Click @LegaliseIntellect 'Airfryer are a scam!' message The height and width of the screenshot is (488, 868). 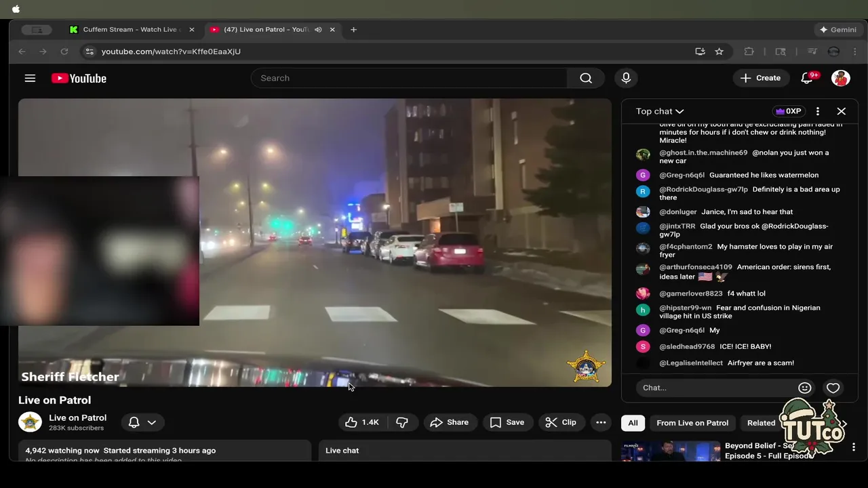click(739, 363)
